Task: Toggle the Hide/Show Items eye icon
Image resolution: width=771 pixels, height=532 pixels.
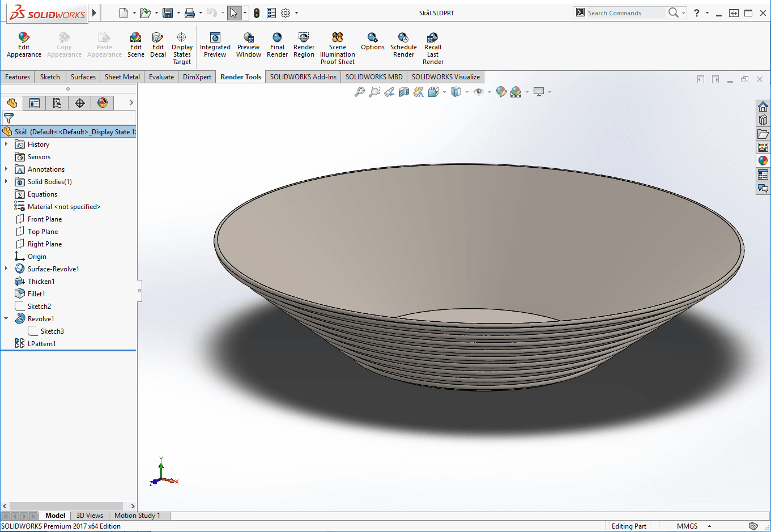Action: click(x=479, y=92)
